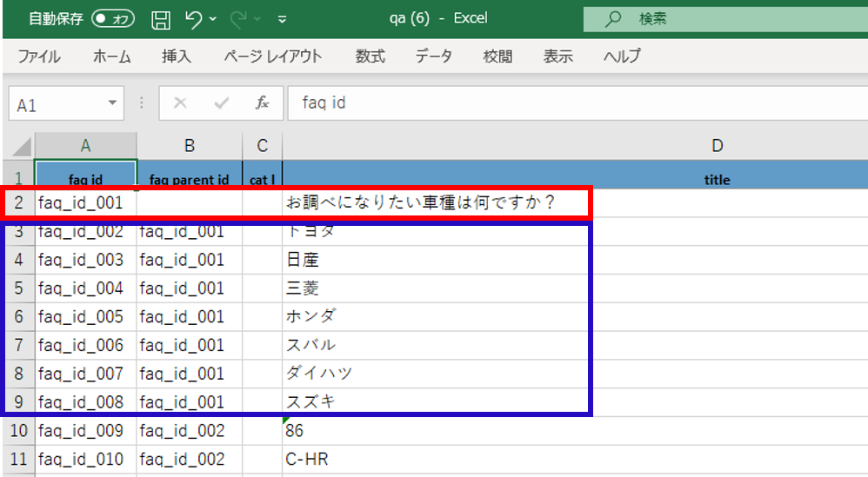
Task: Toggle the AutoSave switch
Action: [113, 18]
